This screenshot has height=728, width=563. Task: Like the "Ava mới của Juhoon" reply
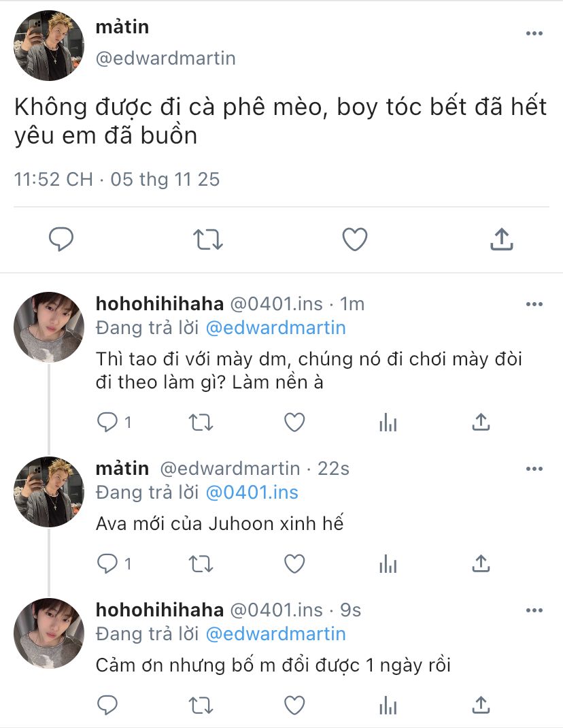coord(294,563)
